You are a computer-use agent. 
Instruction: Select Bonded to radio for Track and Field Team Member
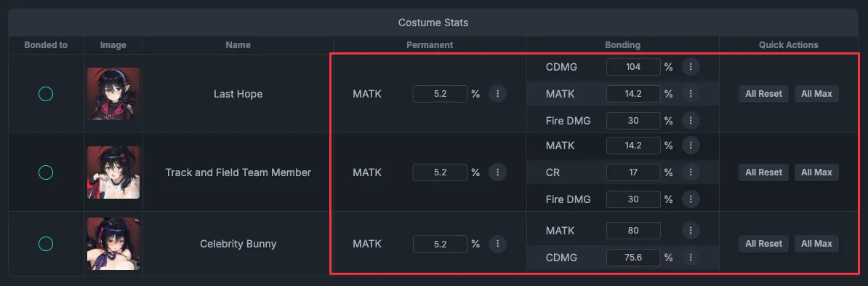[45, 172]
